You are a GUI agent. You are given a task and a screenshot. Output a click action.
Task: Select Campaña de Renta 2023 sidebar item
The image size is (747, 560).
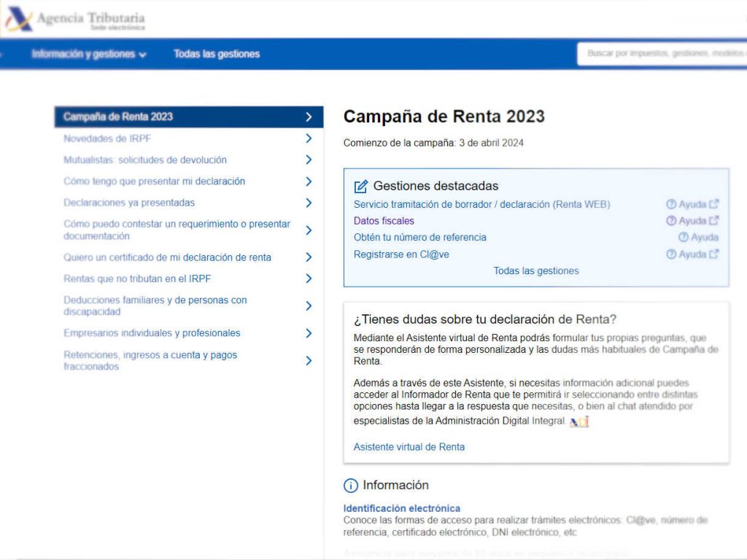pyautogui.click(x=189, y=117)
